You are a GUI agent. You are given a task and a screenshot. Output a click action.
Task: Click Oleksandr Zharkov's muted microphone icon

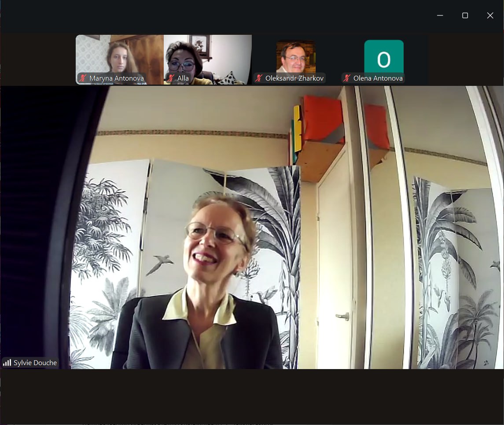click(x=259, y=78)
